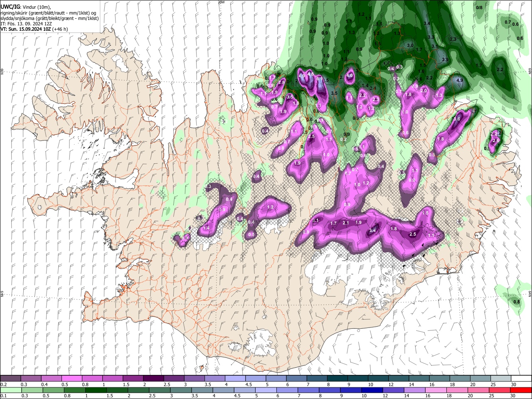Click the "IT: Fös. 13. 09. 2024 12Z" line
The image size is (532, 399).
pos(26,24)
